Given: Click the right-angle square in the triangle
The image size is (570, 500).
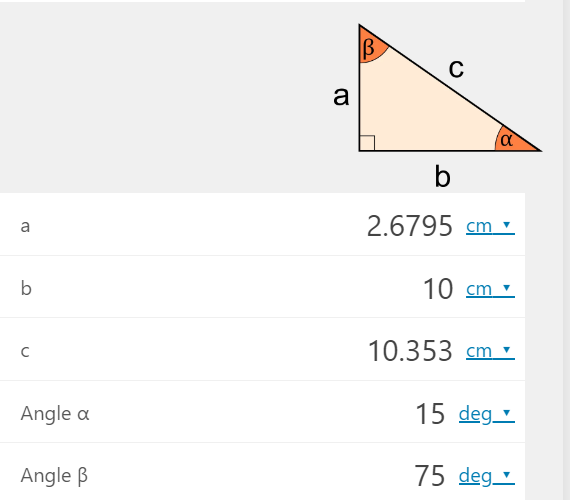Looking at the screenshot, I should click(x=367, y=143).
